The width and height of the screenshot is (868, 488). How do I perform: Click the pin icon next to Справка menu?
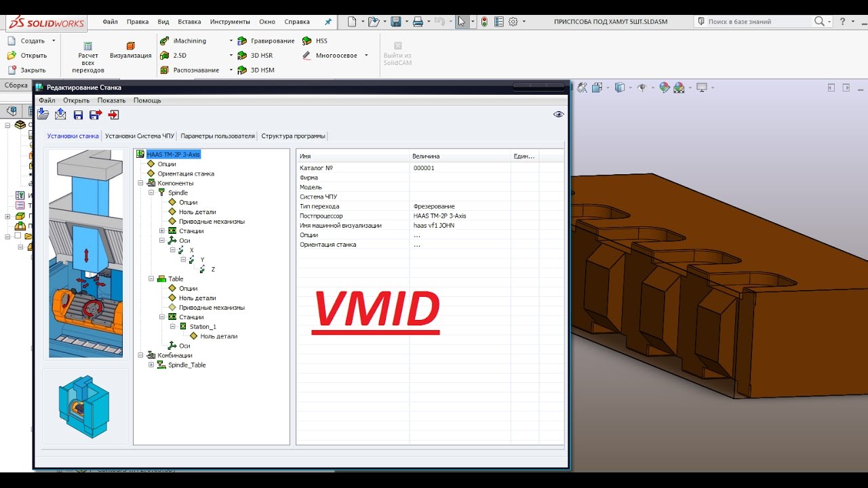pos(328,22)
